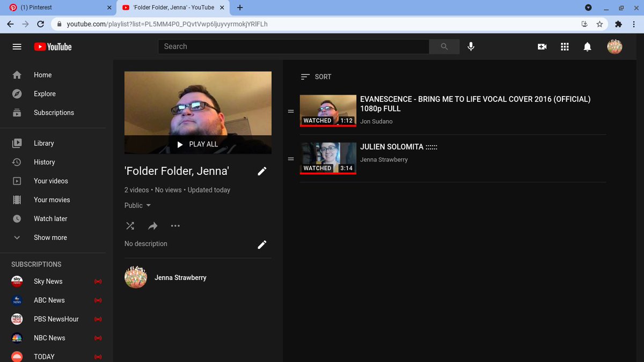This screenshot has width=644, height=362.
Task: Click into the YouTube Search field
Action: pyautogui.click(x=294, y=47)
